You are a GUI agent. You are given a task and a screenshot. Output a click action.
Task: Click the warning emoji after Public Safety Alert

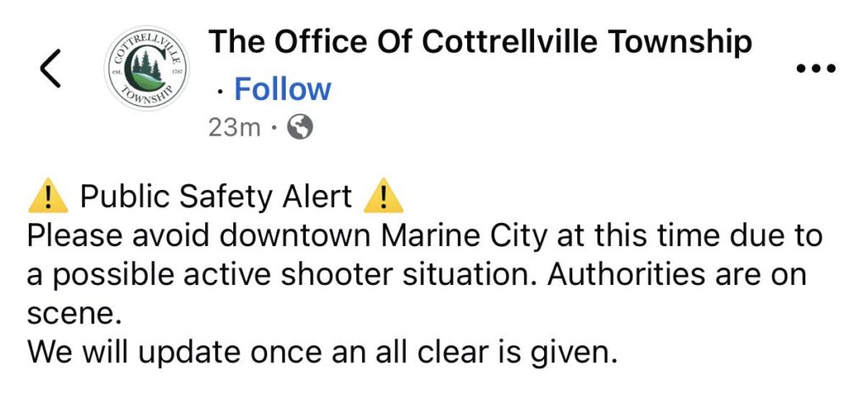[382, 197]
